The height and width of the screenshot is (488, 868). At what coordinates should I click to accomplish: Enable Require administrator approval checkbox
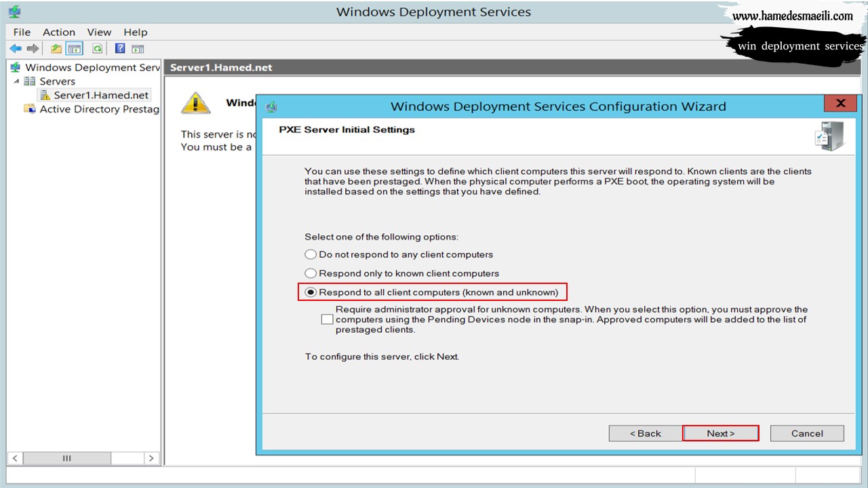click(328, 319)
